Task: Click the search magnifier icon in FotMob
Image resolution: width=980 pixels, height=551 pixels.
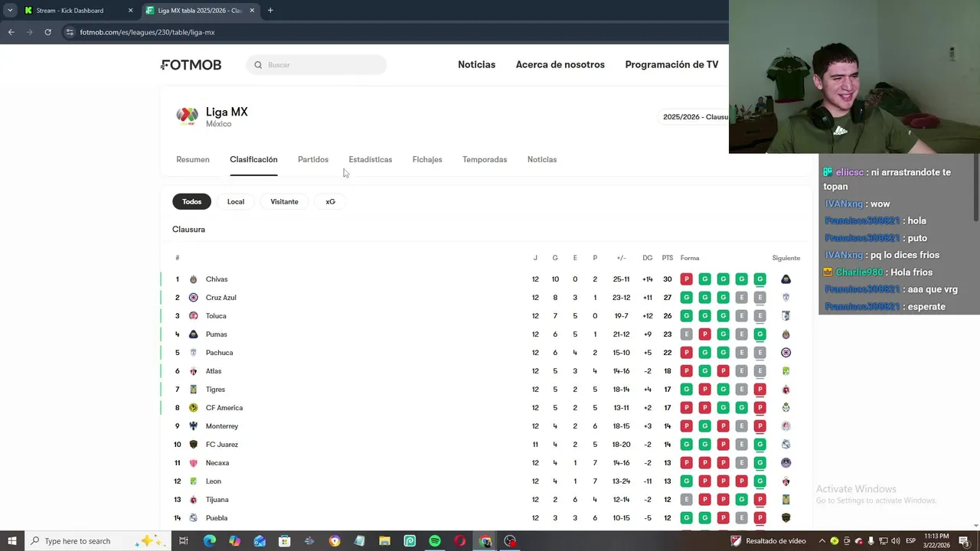Action: [x=258, y=65]
